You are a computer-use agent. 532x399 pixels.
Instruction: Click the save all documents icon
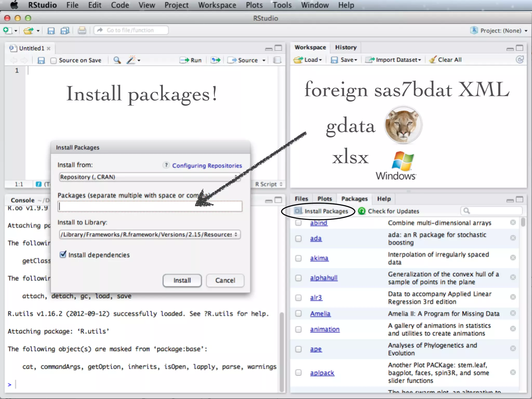(x=65, y=31)
